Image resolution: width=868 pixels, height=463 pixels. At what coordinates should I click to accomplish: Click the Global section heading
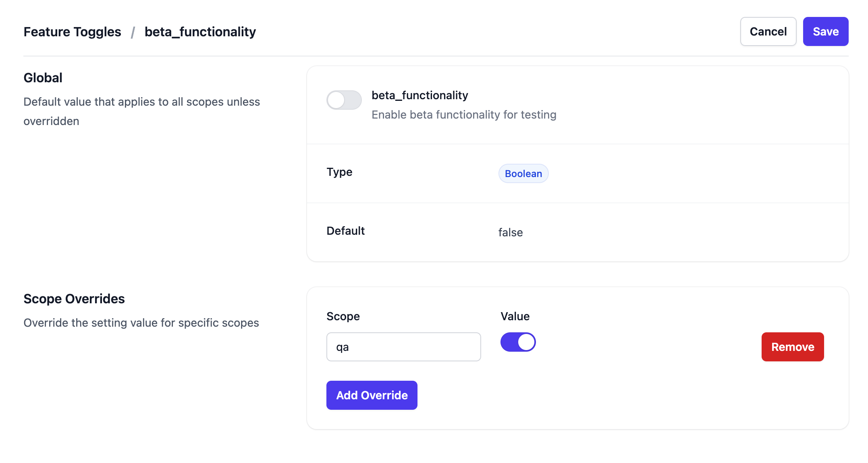43,78
